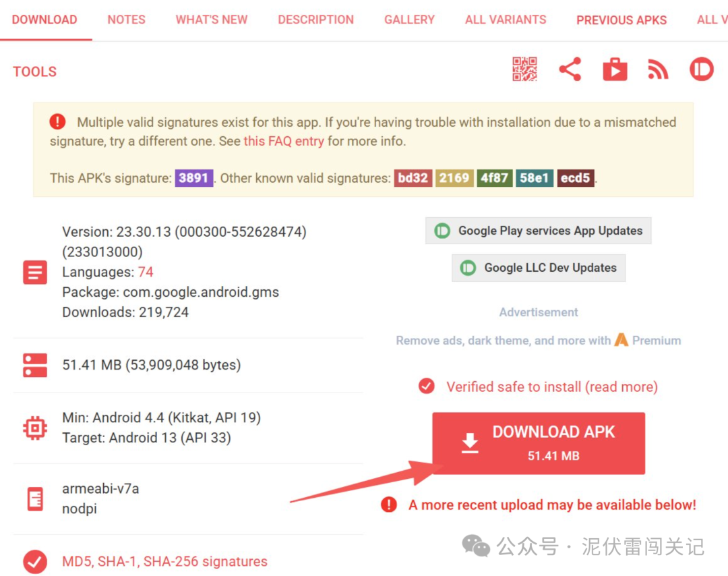The width and height of the screenshot is (728, 576).
Task: Click the green 4f87 signature badge
Action: coord(495,178)
